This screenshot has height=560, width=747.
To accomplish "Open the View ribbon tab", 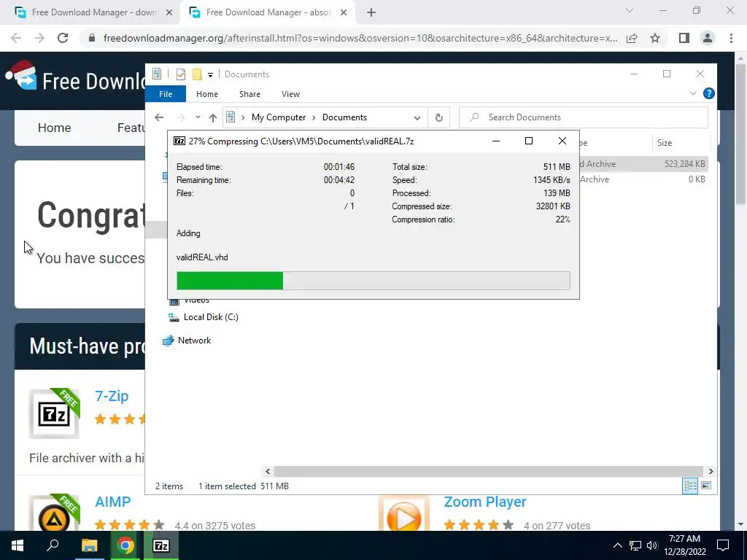I will click(x=290, y=94).
